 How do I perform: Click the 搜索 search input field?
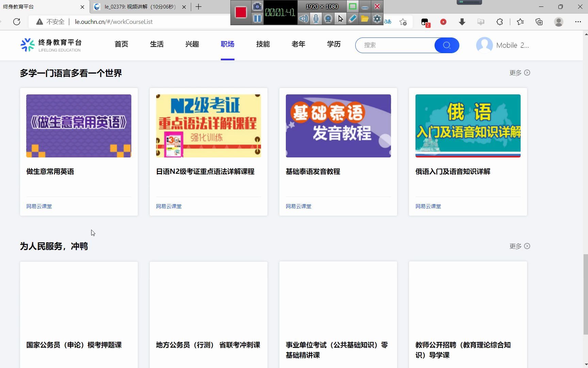tap(395, 45)
